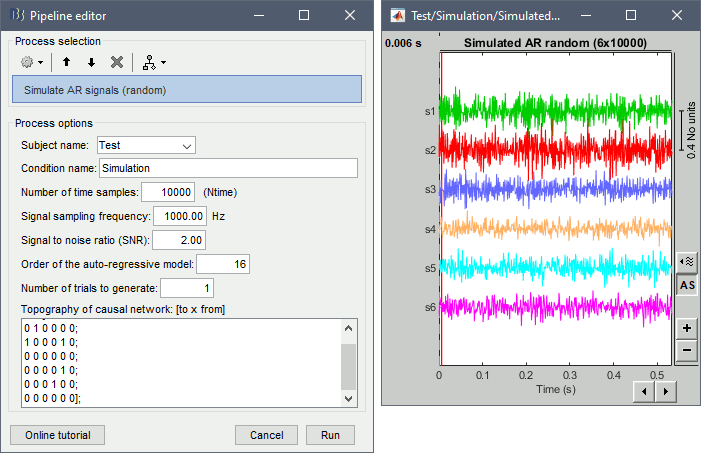Expand the Subject name dropdown

pyautogui.click(x=146, y=145)
